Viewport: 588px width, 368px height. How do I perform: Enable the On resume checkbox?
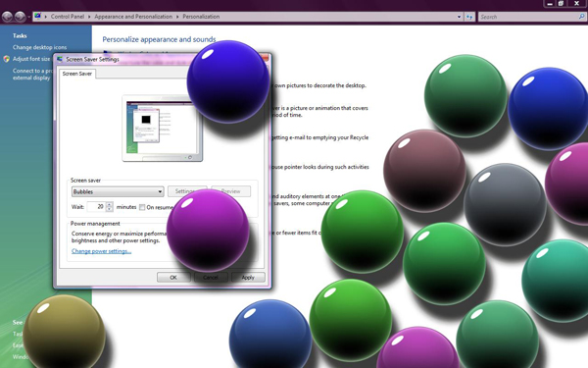pos(142,207)
